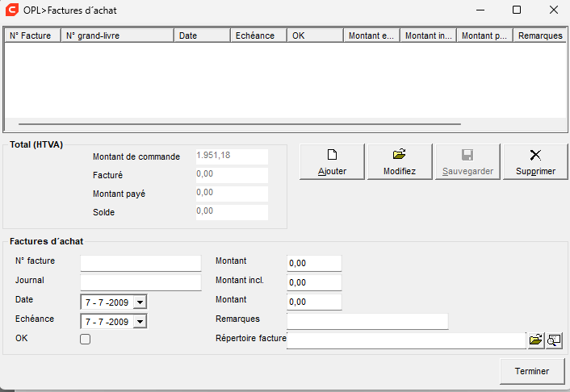Click the Montant in... column header

(428, 35)
